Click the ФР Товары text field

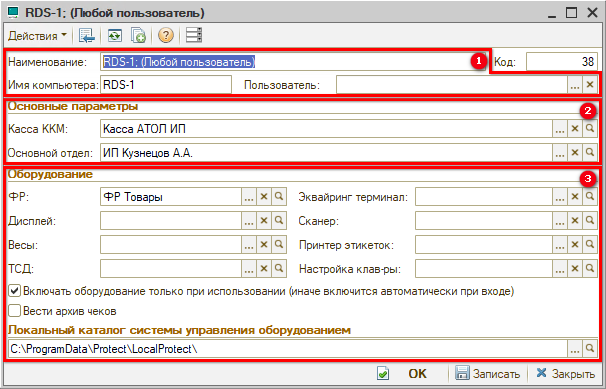[x=171, y=197]
